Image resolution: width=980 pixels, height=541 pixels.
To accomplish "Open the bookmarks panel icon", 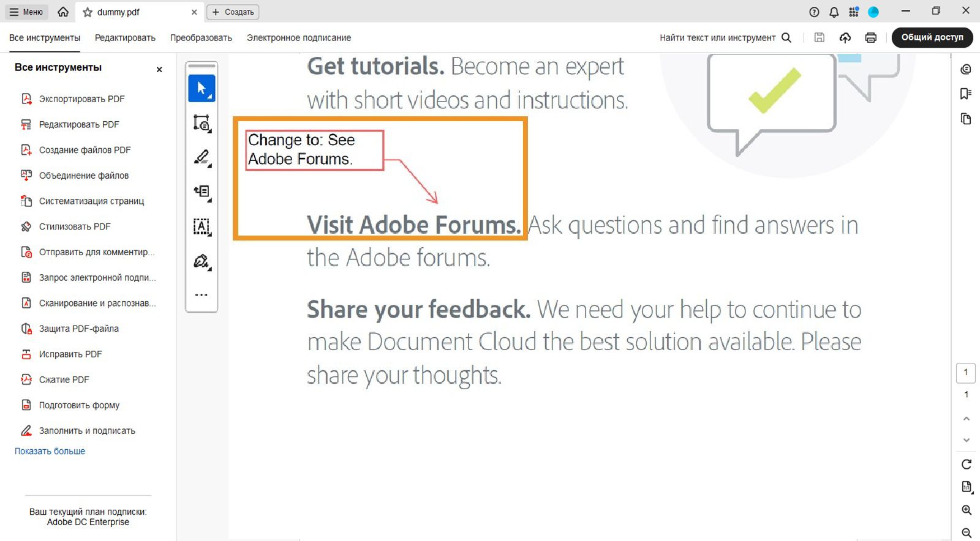I will click(x=966, y=94).
